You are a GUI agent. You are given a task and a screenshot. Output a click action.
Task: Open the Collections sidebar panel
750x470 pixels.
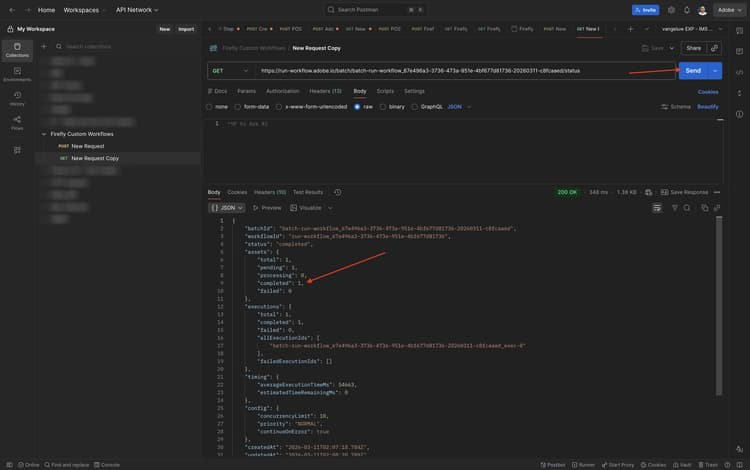pos(17,50)
